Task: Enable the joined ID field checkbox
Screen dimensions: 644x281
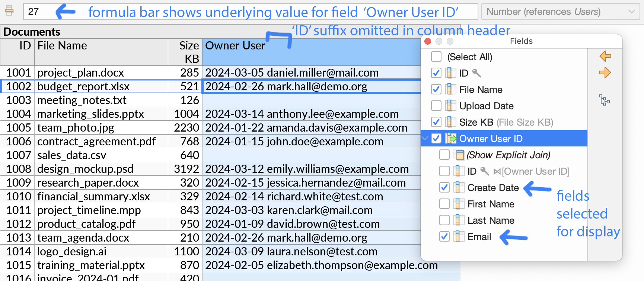Action: 444,171
